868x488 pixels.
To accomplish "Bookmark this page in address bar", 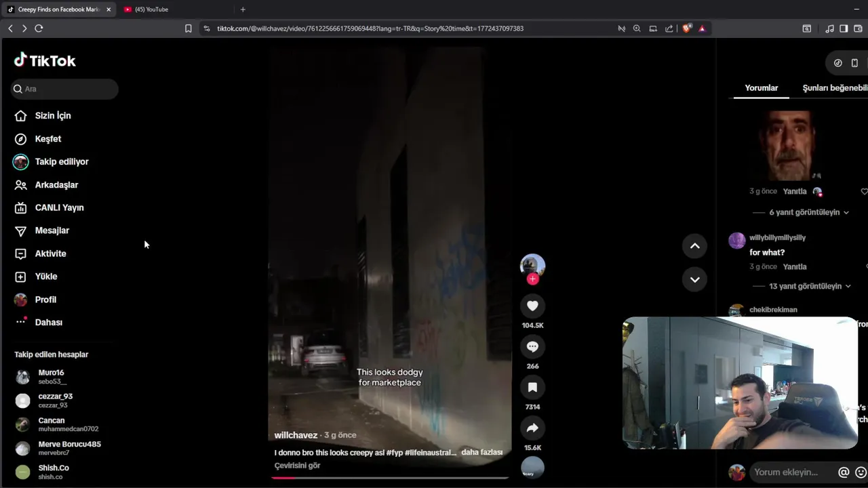I will (x=189, y=28).
